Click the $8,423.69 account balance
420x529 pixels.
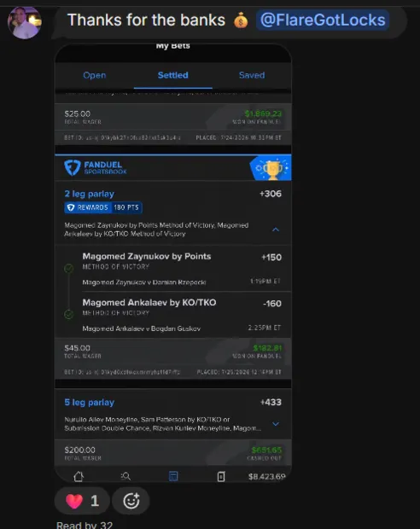point(266,476)
